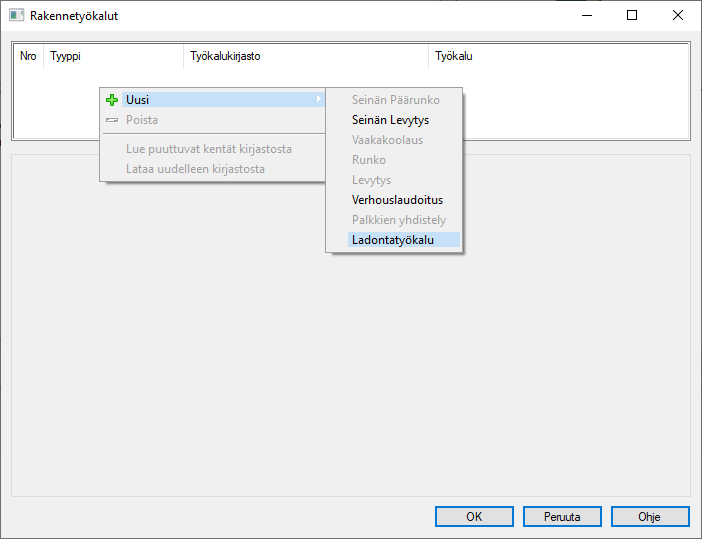Click the Työkalukirjasto column header

[225, 56]
